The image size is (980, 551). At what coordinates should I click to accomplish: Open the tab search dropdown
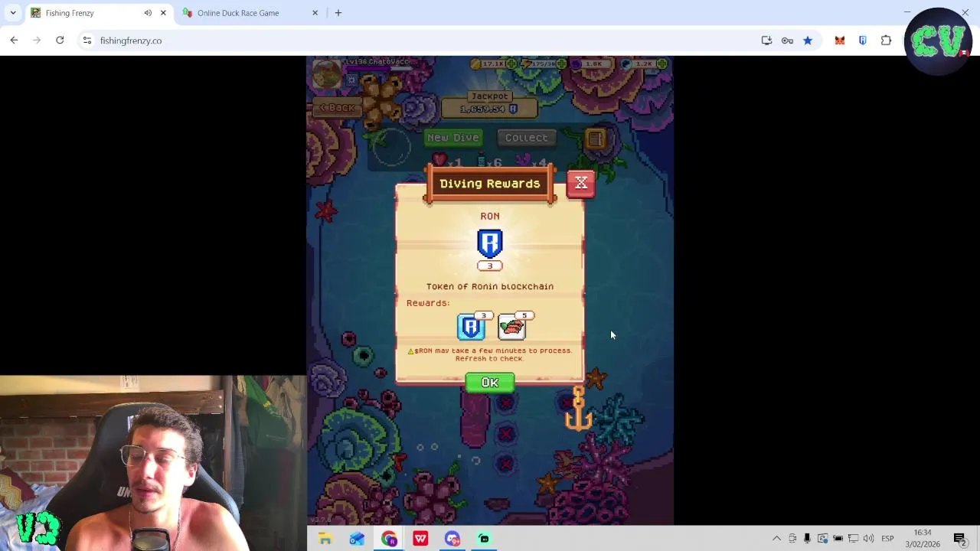tap(13, 13)
